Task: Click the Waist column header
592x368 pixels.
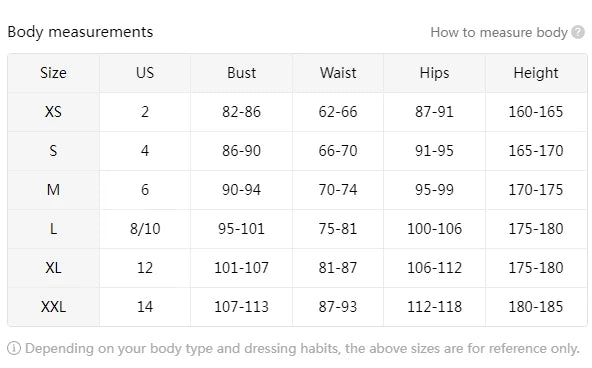Action: click(x=338, y=73)
